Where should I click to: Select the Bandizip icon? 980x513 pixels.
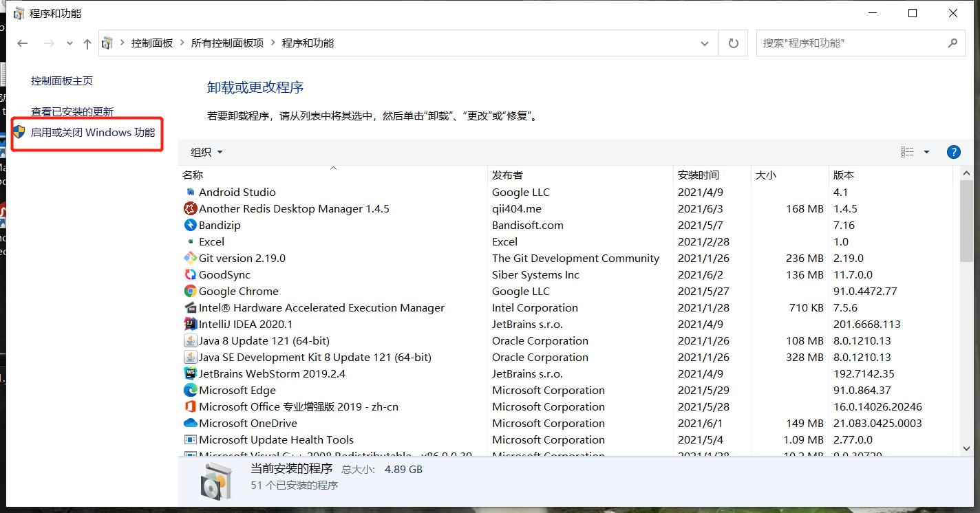191,225
